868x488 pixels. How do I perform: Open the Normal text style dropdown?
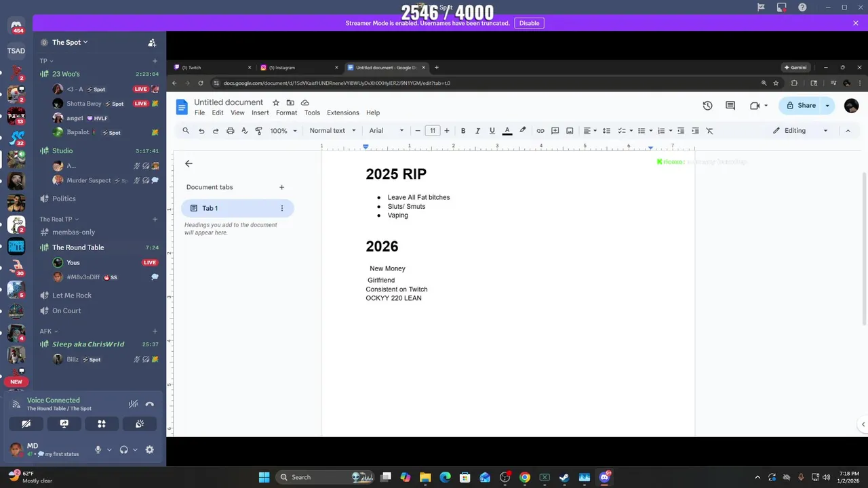click(332, 131)
